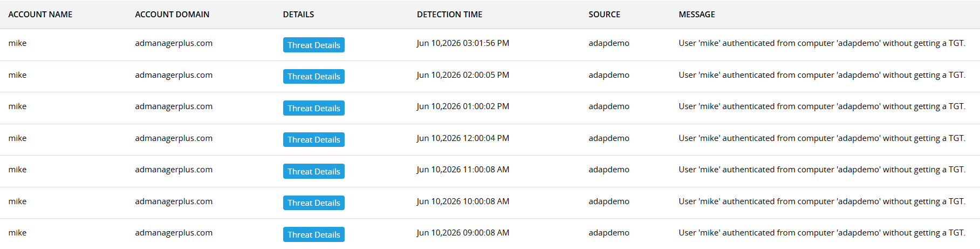
Task: Open Threat Details for the 01:00:02 PM detection
Action: click(x=313, y=108)
